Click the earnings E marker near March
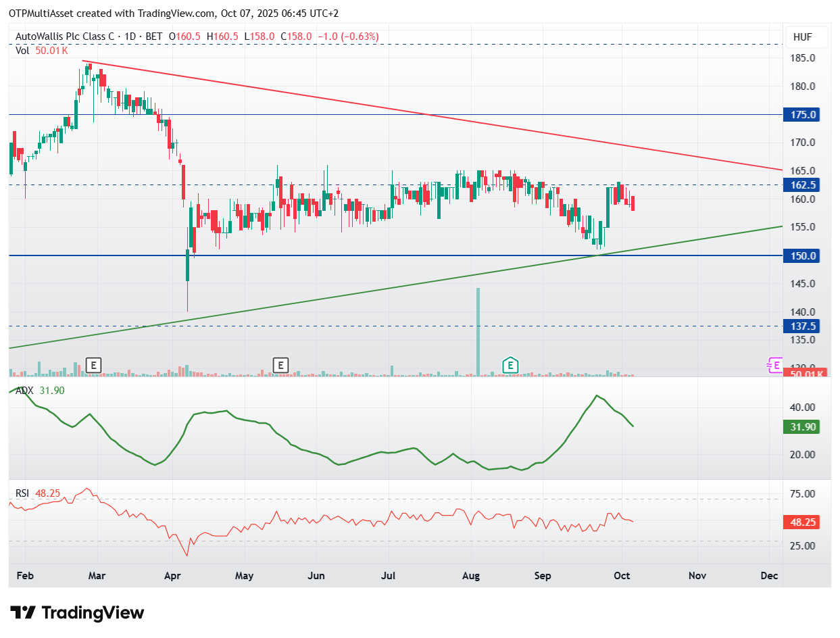 click(x=94, y=366)
